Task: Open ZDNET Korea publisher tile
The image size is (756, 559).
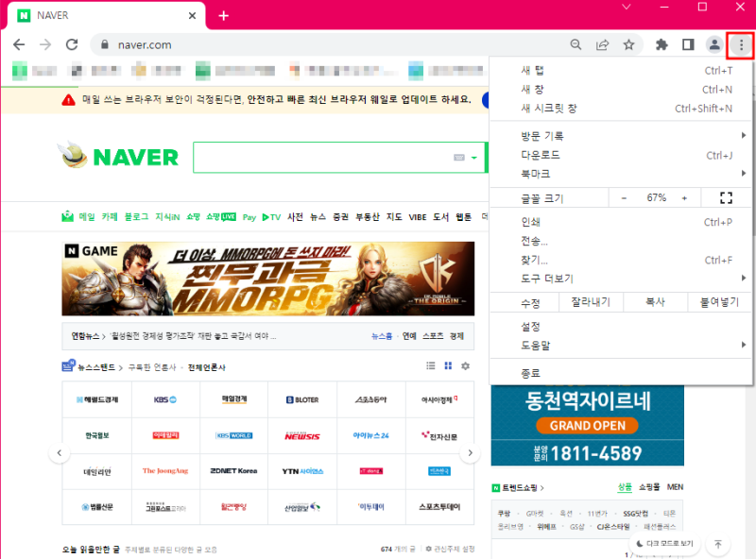Action: (x=233, y=471)
